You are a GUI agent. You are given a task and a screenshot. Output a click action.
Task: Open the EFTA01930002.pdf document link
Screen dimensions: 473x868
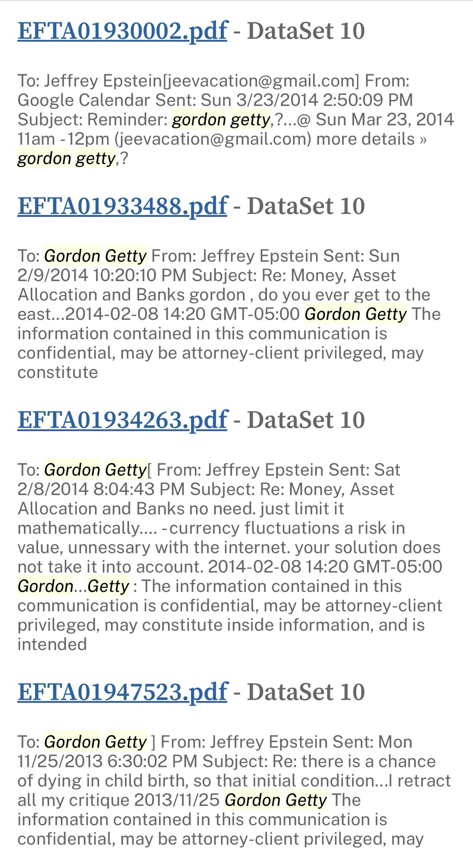click(122, 31)
